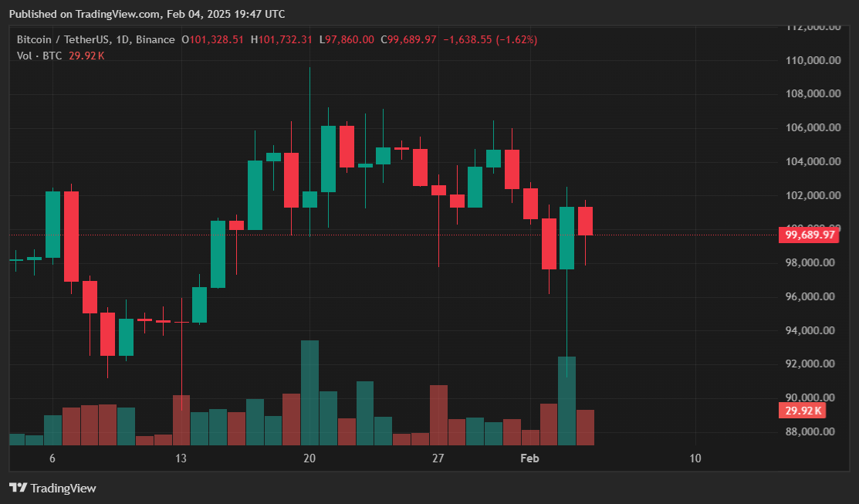This screenshot has width=859, height=504.
Task: Click the green candle with longest lower wick
Action: 566,238
